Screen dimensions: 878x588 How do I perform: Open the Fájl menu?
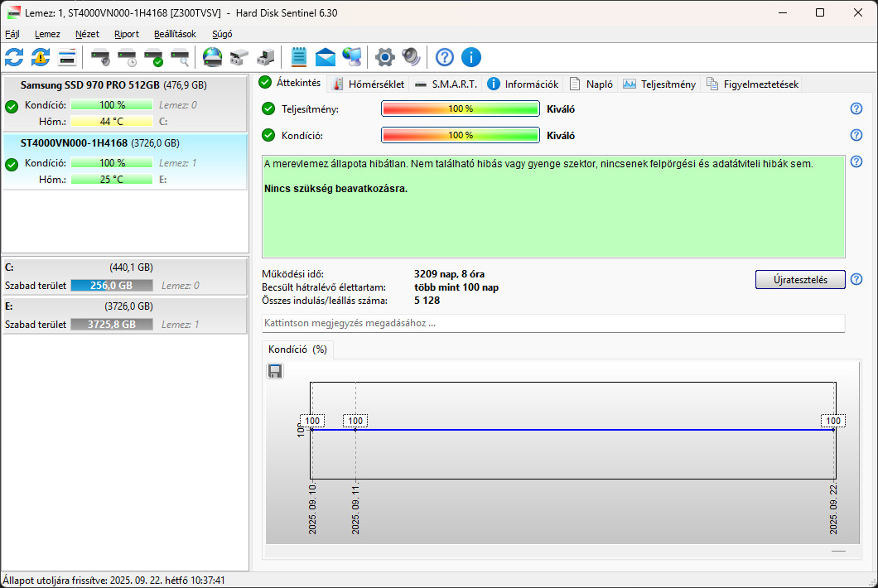tap(12, 34)
